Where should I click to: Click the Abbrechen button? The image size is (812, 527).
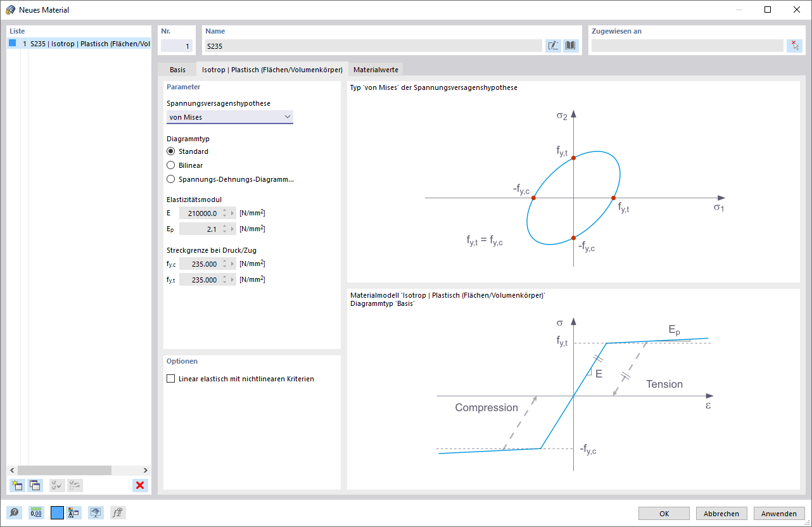(721, 514)
